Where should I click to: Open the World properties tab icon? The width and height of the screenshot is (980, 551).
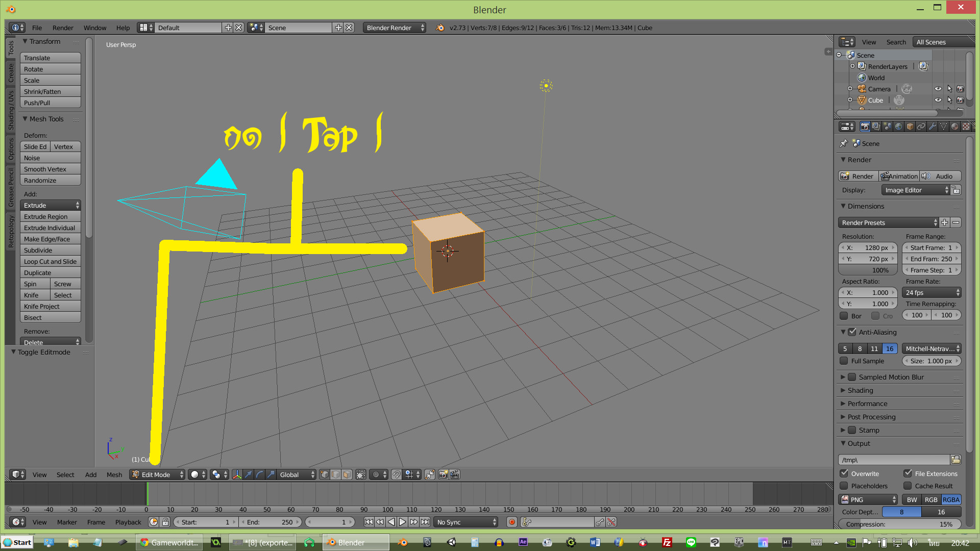click(x=899, y=127)
